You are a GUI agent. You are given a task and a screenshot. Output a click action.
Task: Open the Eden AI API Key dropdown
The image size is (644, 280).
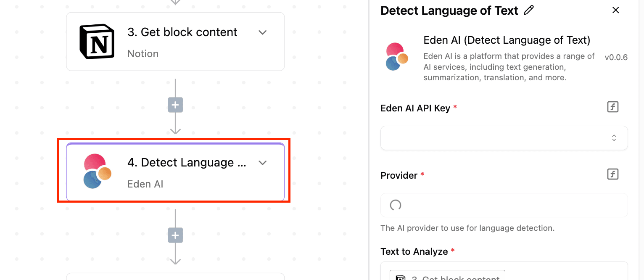click(x=504, y=138)
